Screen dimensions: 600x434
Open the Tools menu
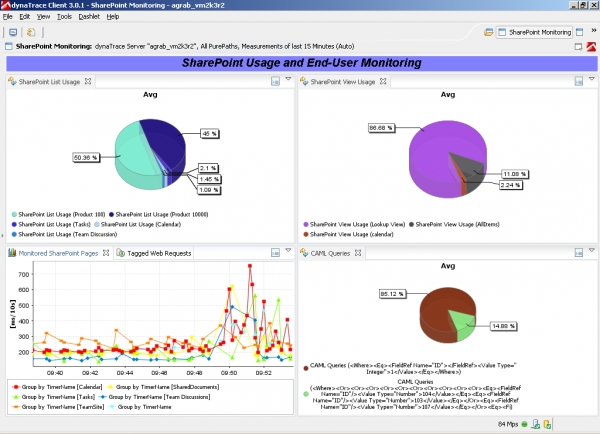64,16
